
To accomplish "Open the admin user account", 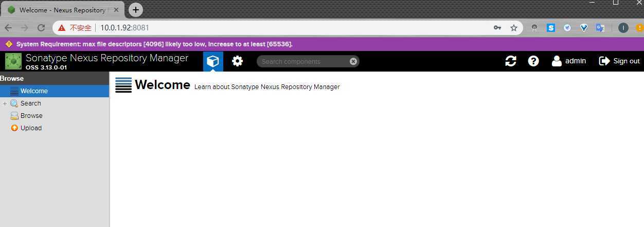I will [x=569, y=61].
